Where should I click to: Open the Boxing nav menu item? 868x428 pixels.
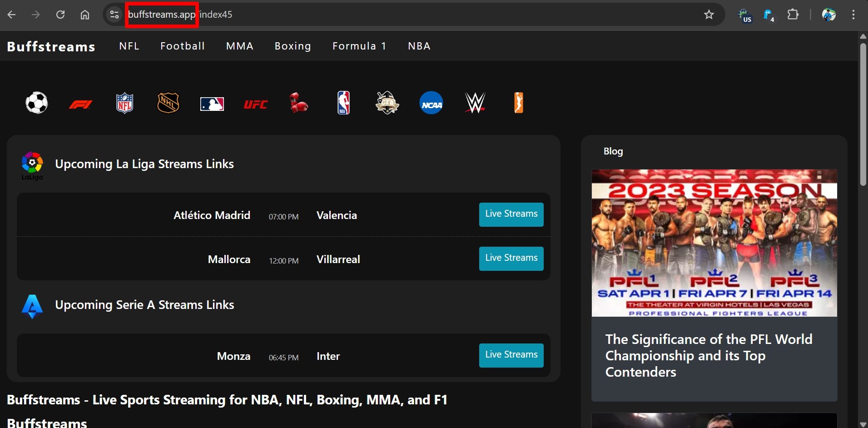click(x=293, y=46)
